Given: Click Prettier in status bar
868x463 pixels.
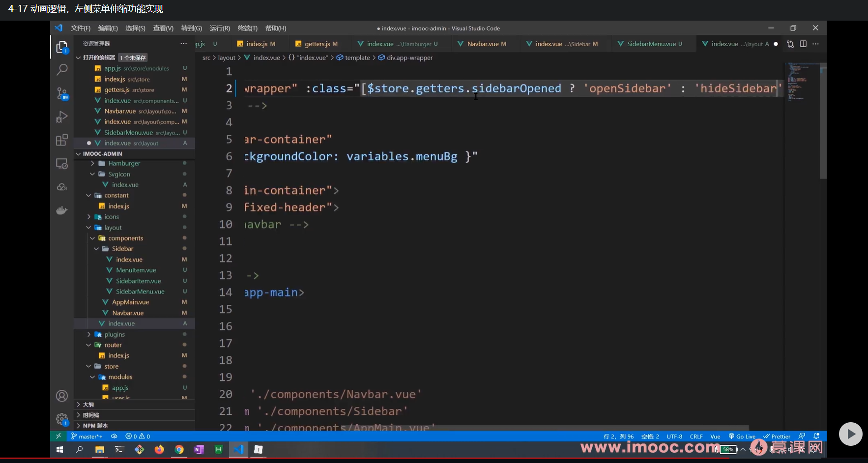Looking at the screenshot, I should 777,436.
